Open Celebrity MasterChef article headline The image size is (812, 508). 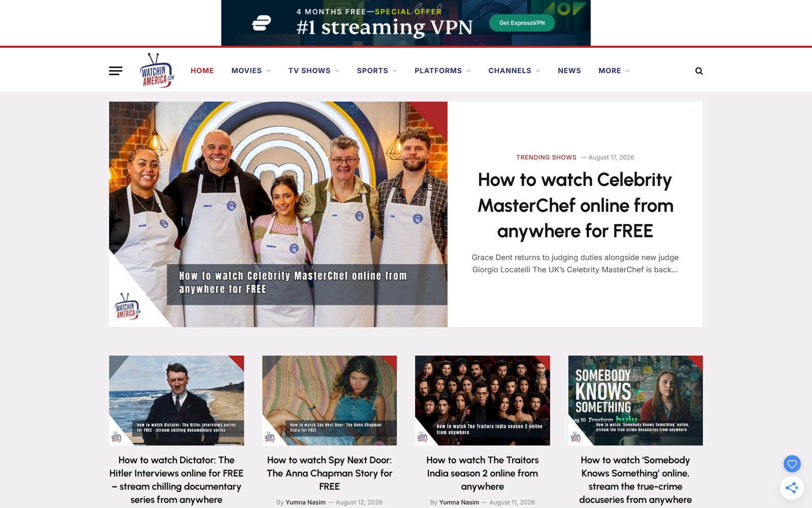(x=575, y=205)
